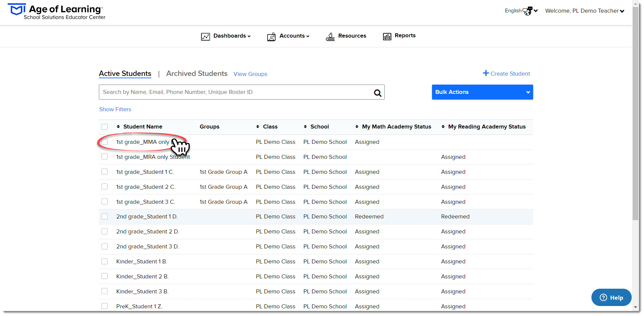Click the plus icon beside Create Student
Image resolution: width=644 pixels, height=316 pixels.
[486, 73]
